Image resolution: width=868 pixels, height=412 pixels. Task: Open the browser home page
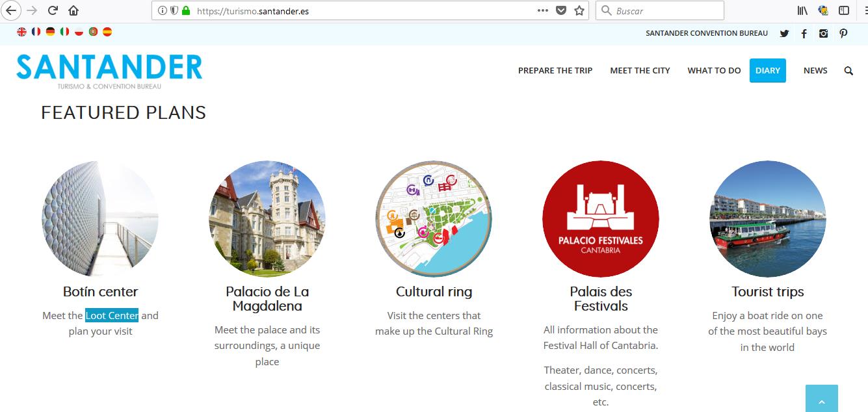click(x=73, y=10)
